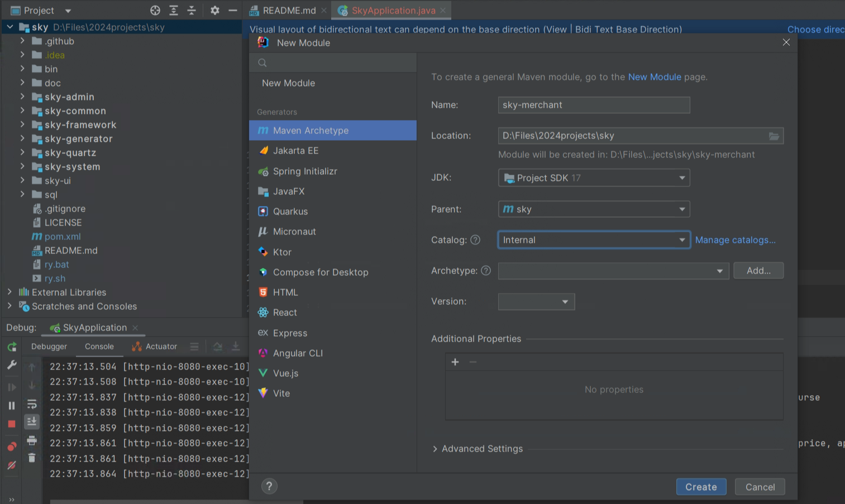Select Maven Archetype generator
Image resolution: width=845 pixels, height=504 pixels.
point(333,131)
